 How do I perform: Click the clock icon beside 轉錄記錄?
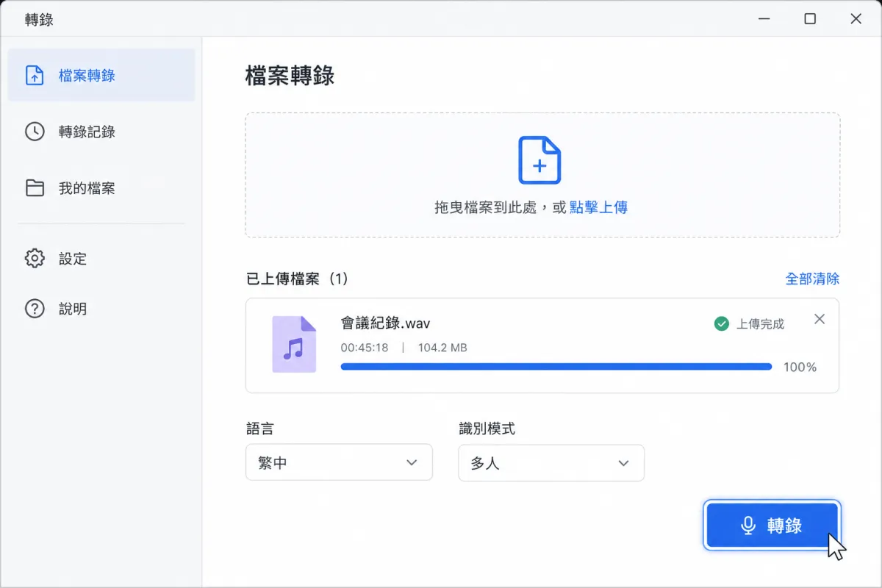(35, 132)
